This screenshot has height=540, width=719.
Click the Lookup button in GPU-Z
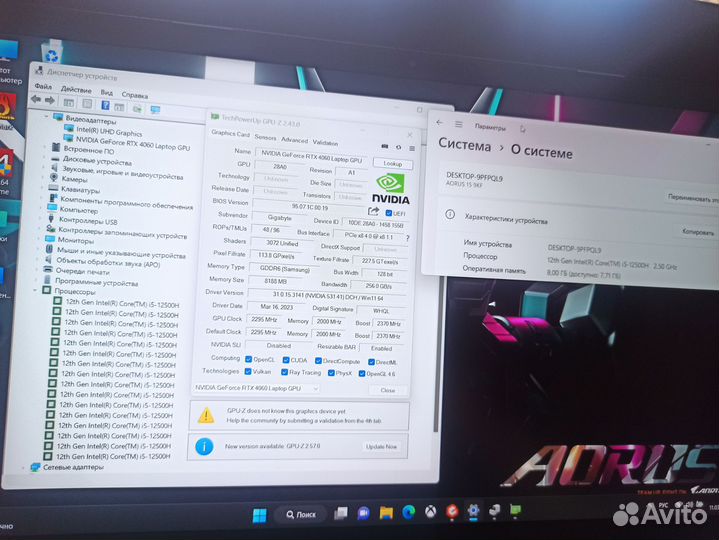[393, 163]
